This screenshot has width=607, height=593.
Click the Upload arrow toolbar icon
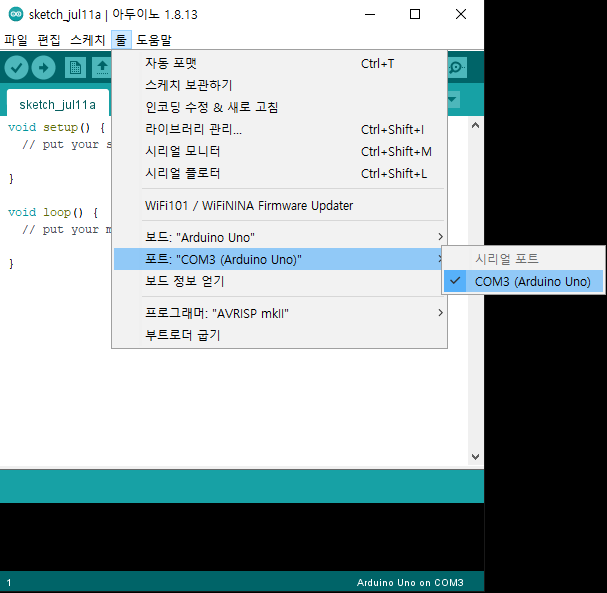(x=43, y=68)
